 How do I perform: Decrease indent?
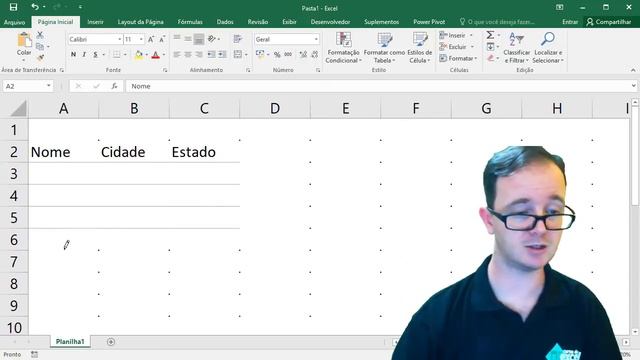[211, 54]
